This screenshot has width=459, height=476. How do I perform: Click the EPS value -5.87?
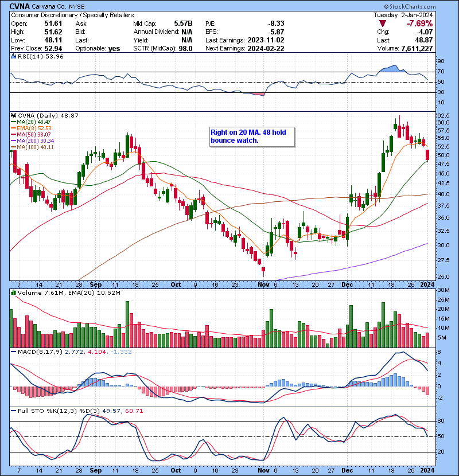(276, 32)
